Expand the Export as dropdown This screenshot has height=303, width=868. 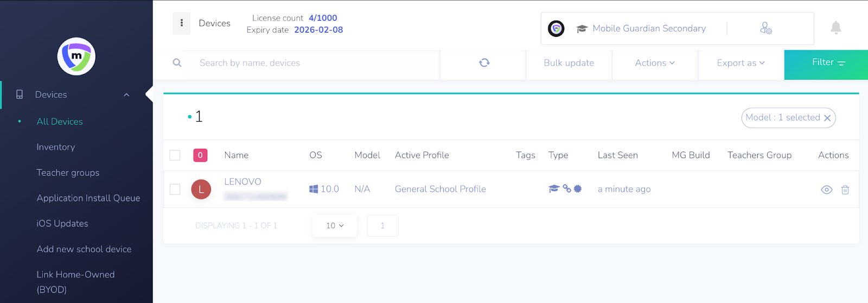coord(741,63)
